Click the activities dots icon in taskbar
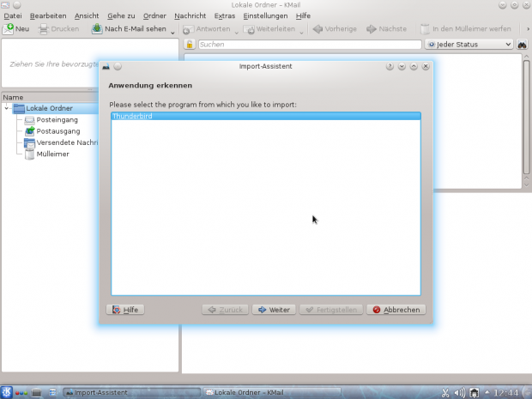Viewport: 532px width, 399px height. click(x=21, y=393)
